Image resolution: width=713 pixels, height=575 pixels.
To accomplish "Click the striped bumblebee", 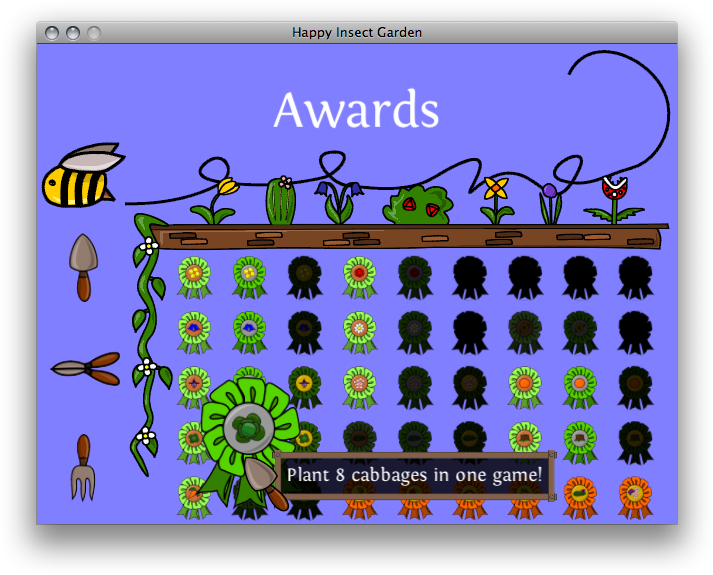I will click(82, 176).
